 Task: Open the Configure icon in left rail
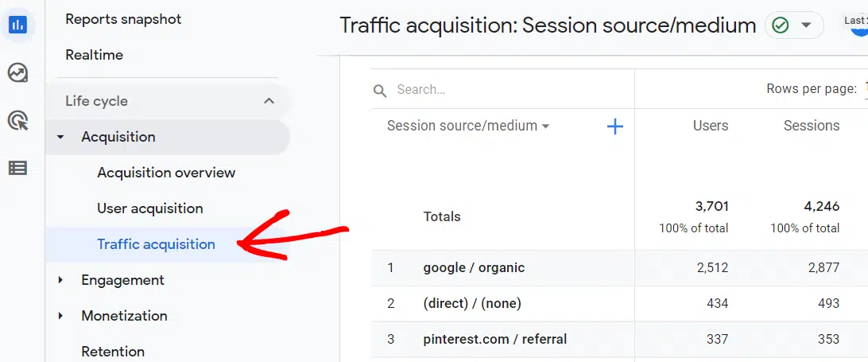coord(17,168)
